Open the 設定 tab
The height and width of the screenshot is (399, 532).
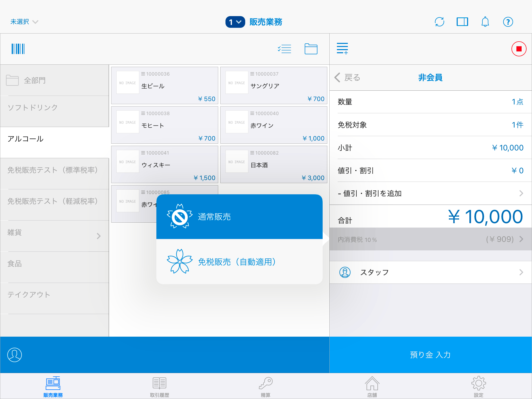[478, 387]
